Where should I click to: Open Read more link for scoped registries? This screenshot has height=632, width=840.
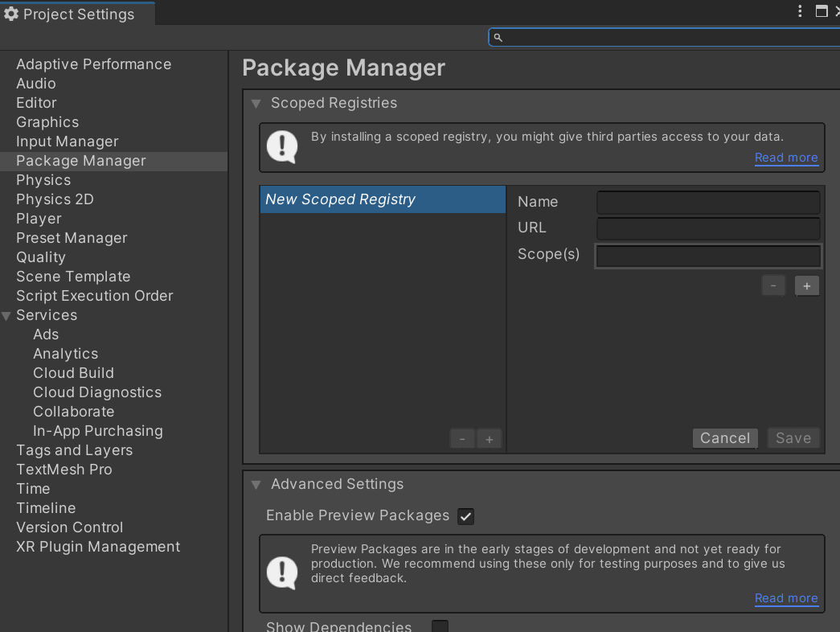click(x=786, y=158)
